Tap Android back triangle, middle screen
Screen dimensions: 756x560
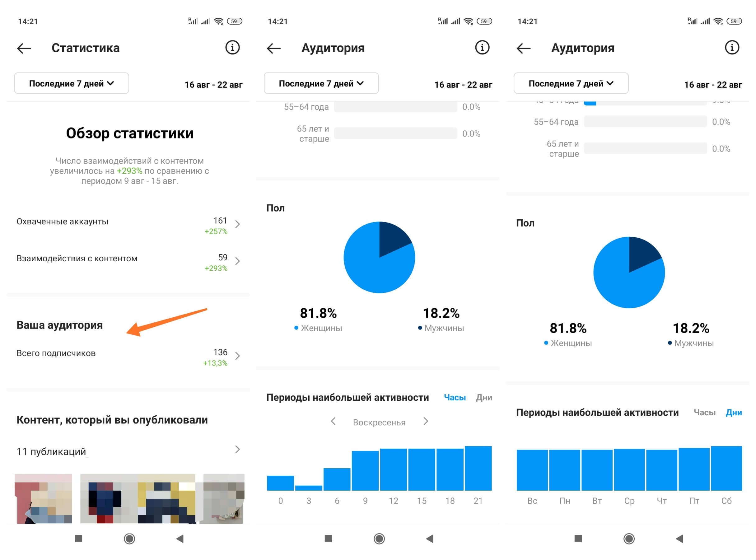click(x=430, y=539)
